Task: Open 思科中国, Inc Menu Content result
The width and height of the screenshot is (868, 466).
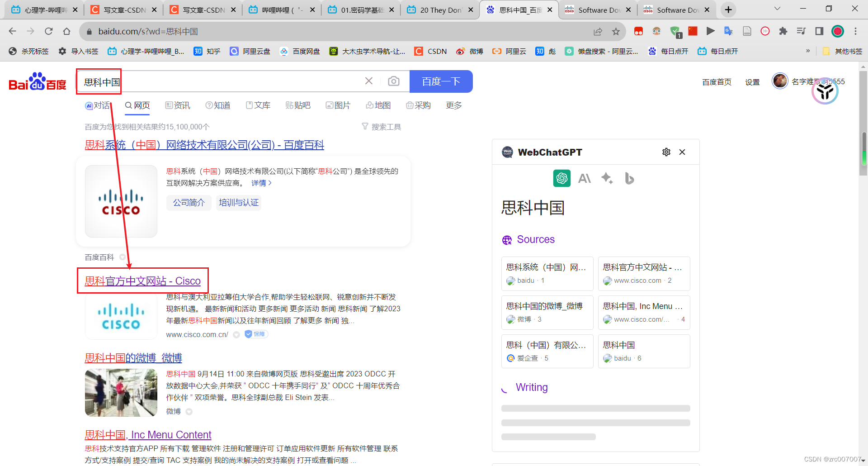Action: pos(148,435)
